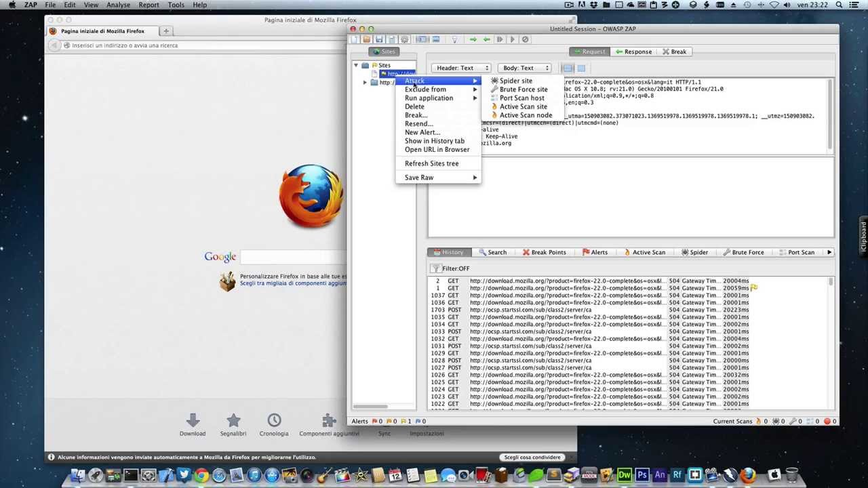Open the Alerts tab in bottom panel
The width and height of the screenshot is (868, 488).
click(x=595, y=252)
